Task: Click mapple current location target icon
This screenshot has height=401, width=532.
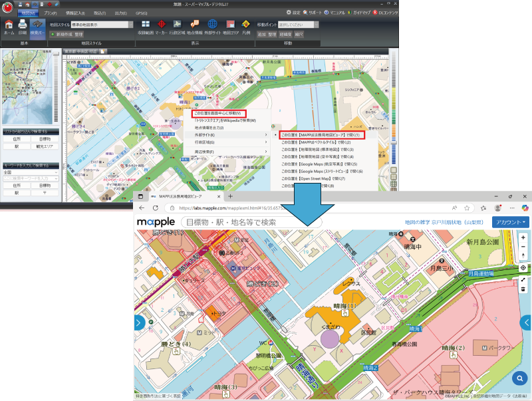Action: pos(523,268)
